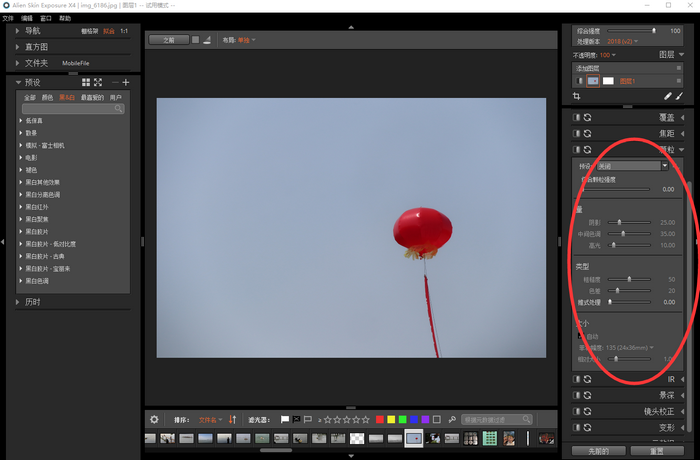Select the 颜色 preset tab

point(47,98)
